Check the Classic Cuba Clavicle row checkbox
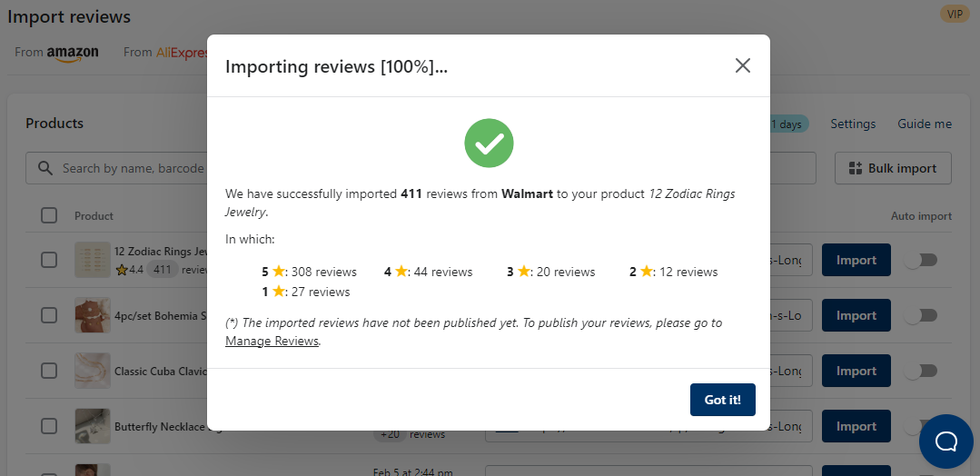This screenshot has width=980, height=476. (49, 371)
